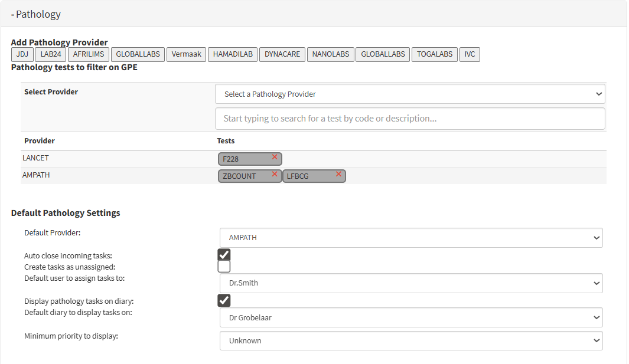This screenshot has width=629, height=364.
Task: Open Default user to assign tasks dropdown
Action: 411,283
